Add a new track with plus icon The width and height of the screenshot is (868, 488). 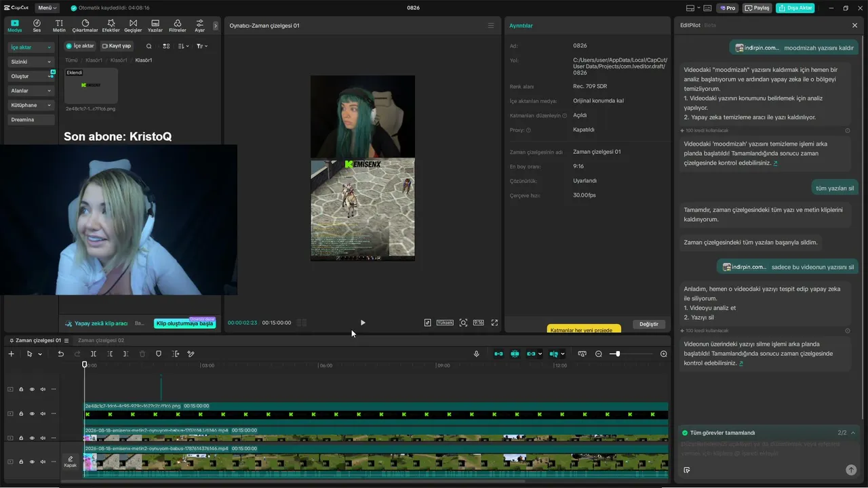click(11, 354)
